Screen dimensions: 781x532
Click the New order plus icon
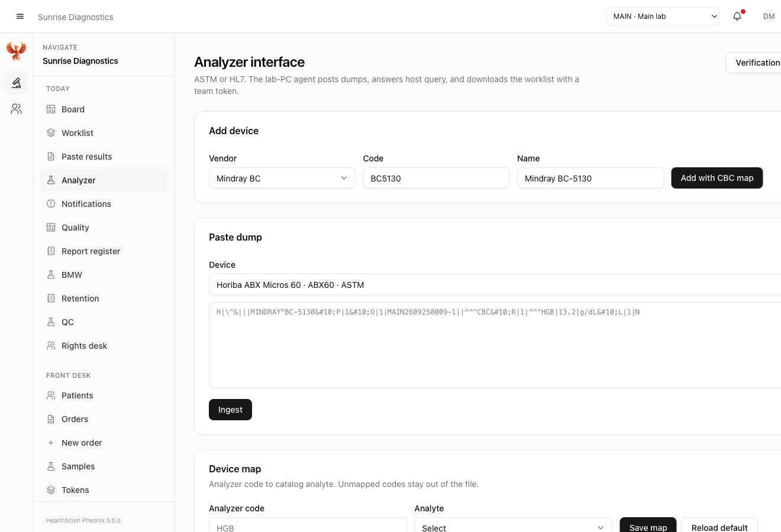click(x=51, y=443)
